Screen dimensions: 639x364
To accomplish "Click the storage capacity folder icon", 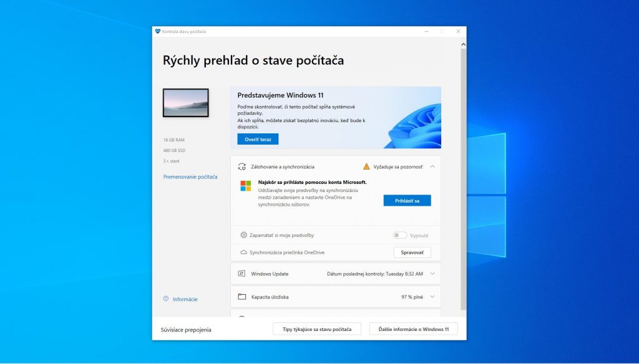I will tap(242, 297).
